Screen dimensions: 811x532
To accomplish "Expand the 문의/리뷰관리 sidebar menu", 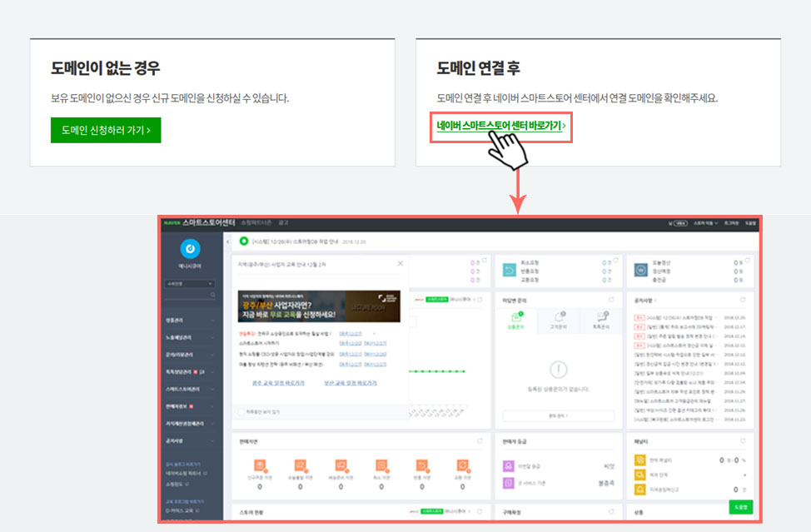I will click(189, 355).
